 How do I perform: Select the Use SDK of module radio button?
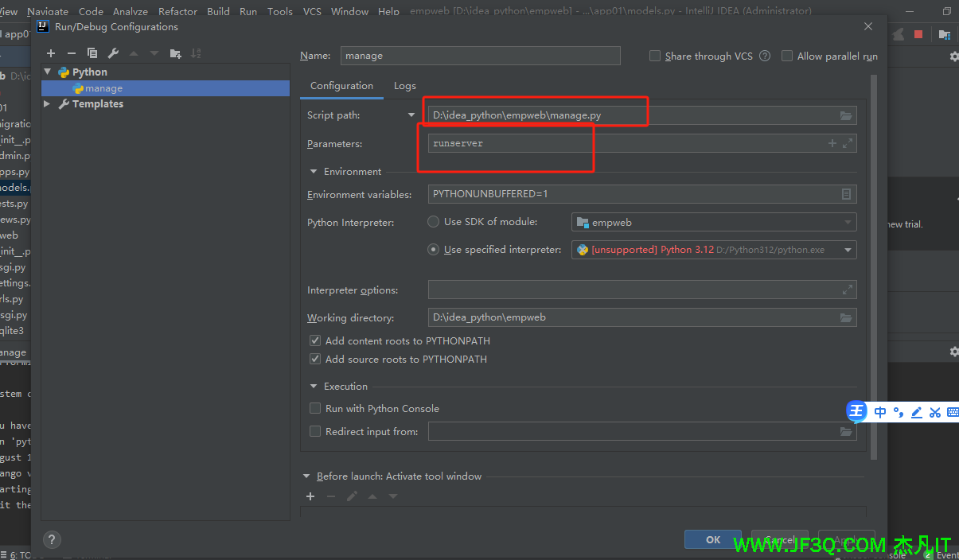pos(434,222)
